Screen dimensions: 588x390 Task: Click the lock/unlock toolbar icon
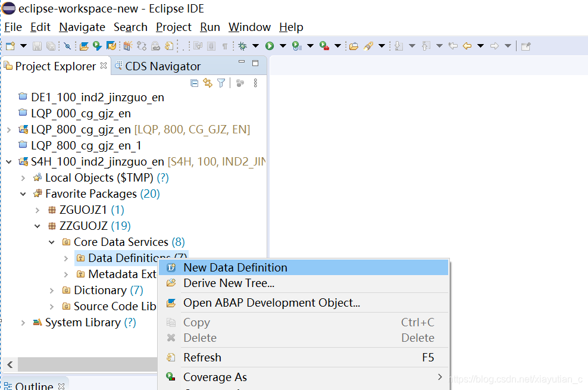tap(155, 46)
